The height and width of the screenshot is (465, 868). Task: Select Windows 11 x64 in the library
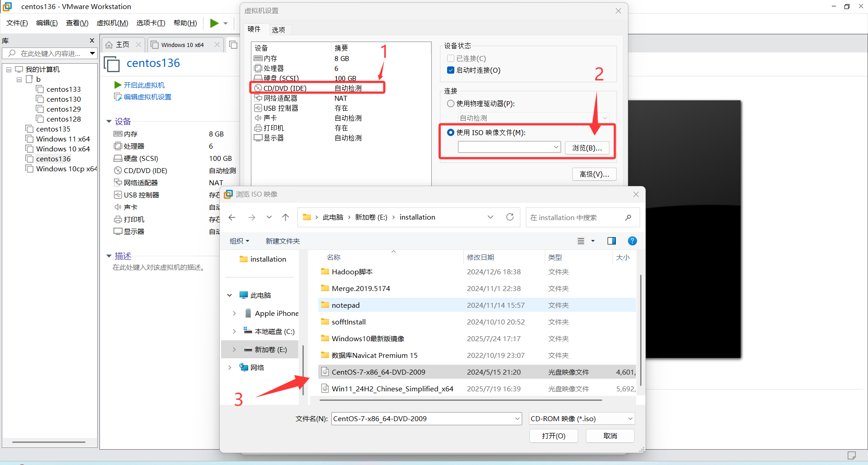point(63,139)
